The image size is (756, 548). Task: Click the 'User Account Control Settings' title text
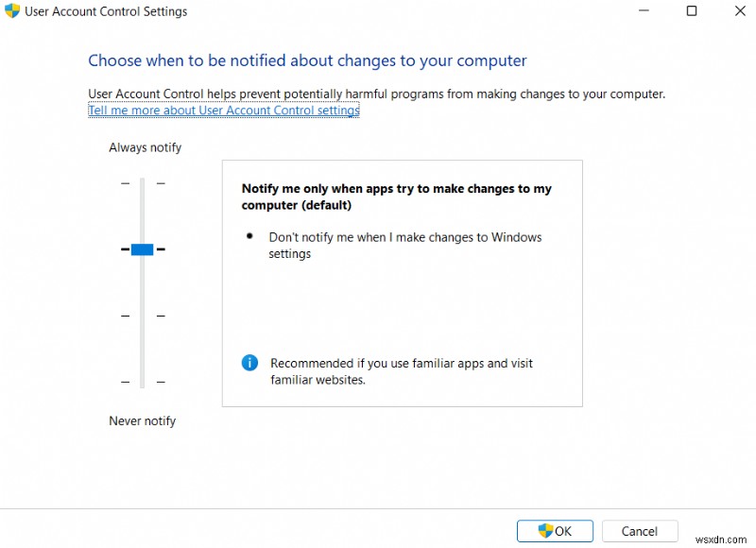tap(106, 11)
